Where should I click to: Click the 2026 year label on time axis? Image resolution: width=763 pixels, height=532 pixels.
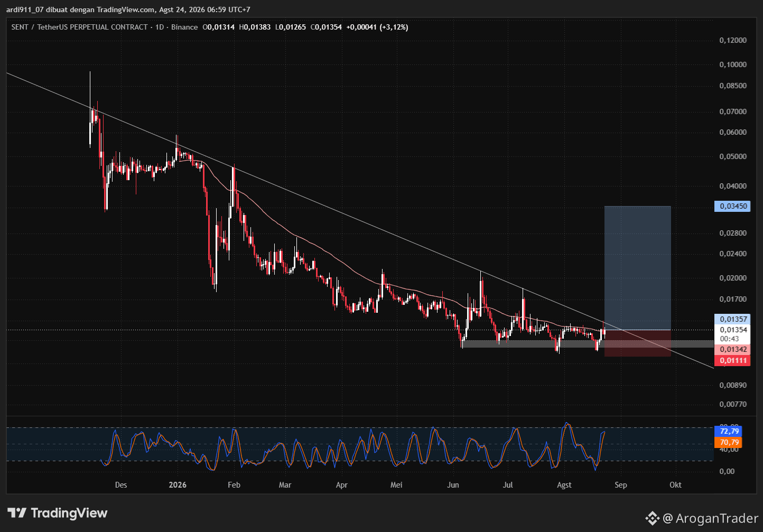tap(178, 485)
